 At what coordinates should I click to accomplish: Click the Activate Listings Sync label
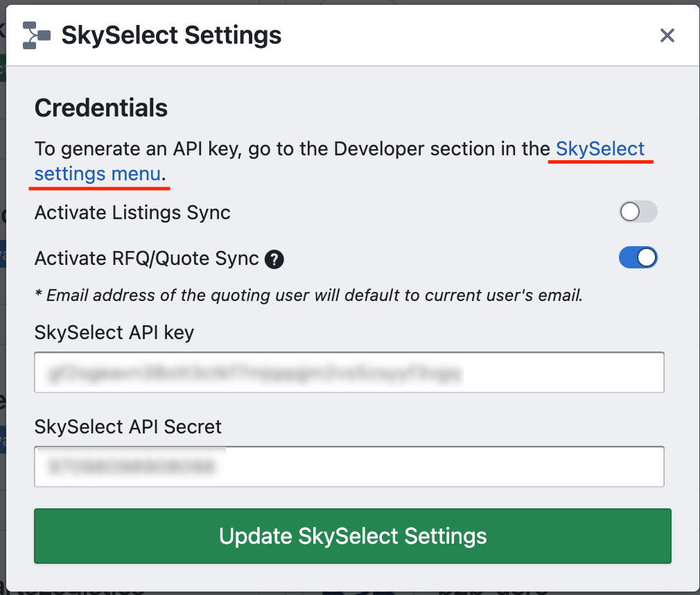[x=132, y=212]
